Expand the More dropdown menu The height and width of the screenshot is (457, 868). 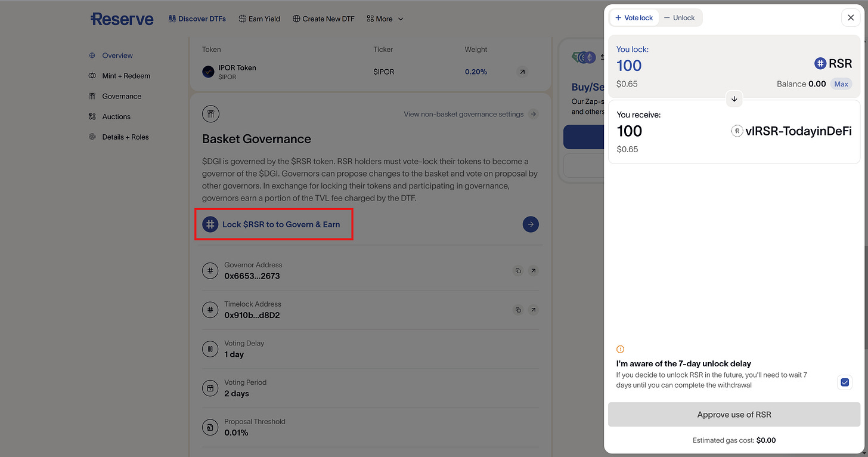[x=385, y=18]
